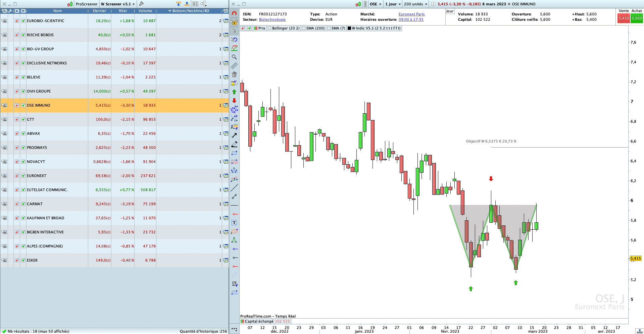Image resolution: width=644 pixels, height=334 pixels.
Task: Toggle the Prix price series
Action: click(x=256, y=28)
